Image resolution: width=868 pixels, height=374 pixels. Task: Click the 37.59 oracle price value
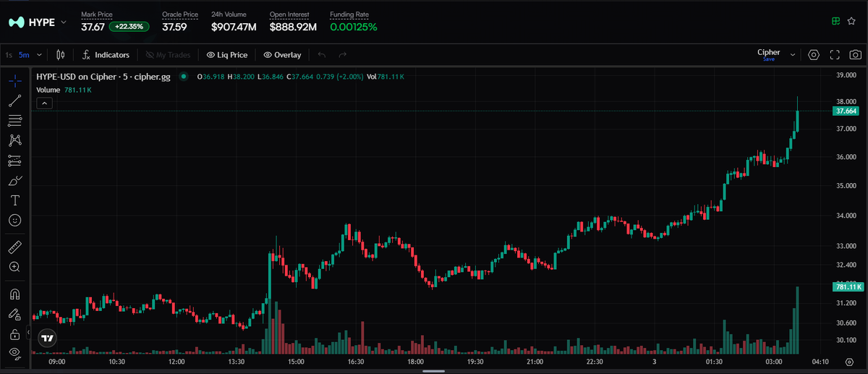174,27
